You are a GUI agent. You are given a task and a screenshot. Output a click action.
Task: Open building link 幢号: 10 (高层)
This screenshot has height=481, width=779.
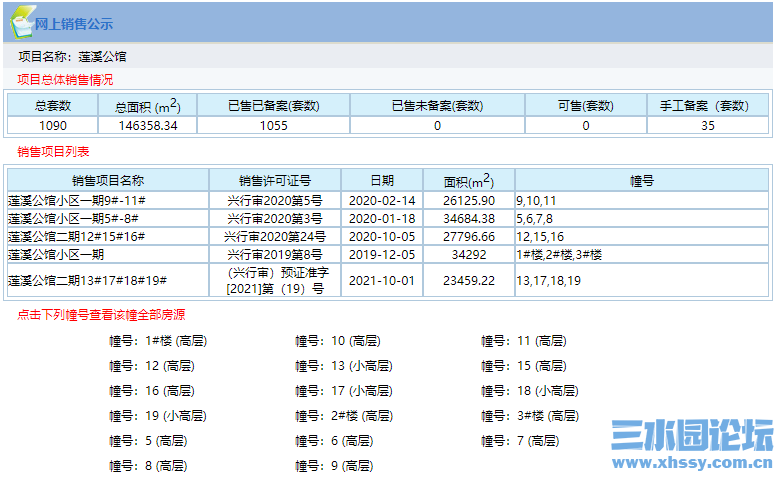click(x=338, y=341)
